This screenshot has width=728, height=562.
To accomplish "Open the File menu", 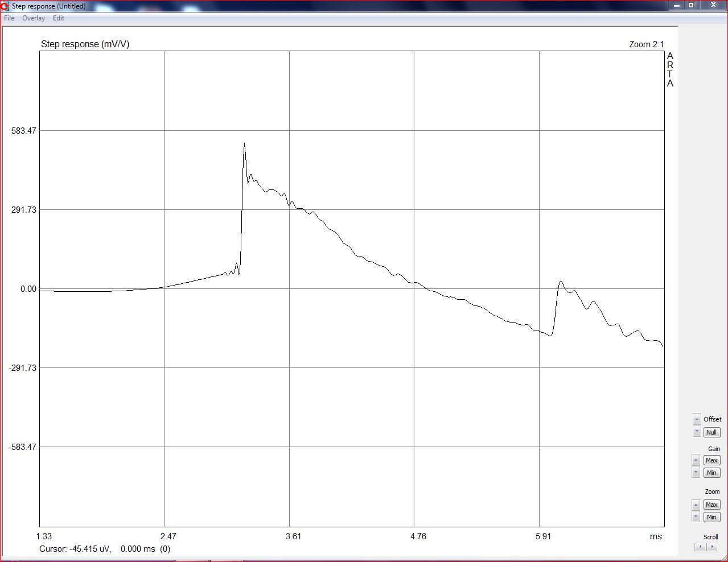I will click(9, 18).
